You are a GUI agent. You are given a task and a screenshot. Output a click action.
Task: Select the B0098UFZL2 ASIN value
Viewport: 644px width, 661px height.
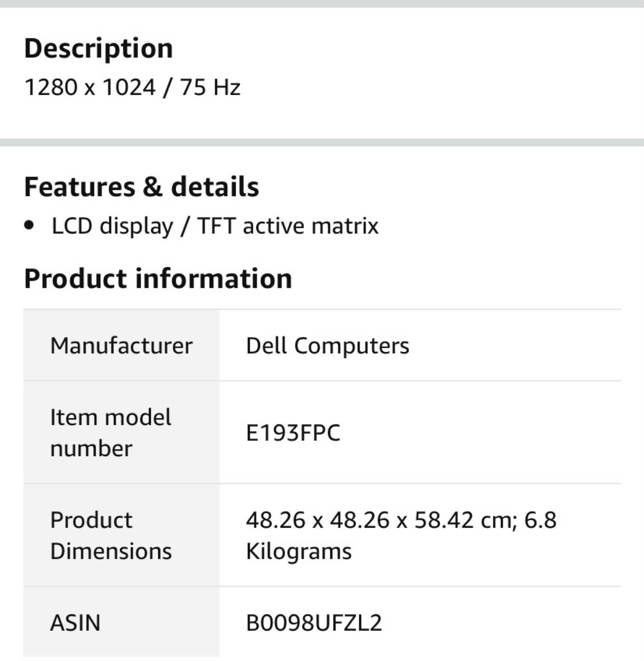(x=314, y=623)
